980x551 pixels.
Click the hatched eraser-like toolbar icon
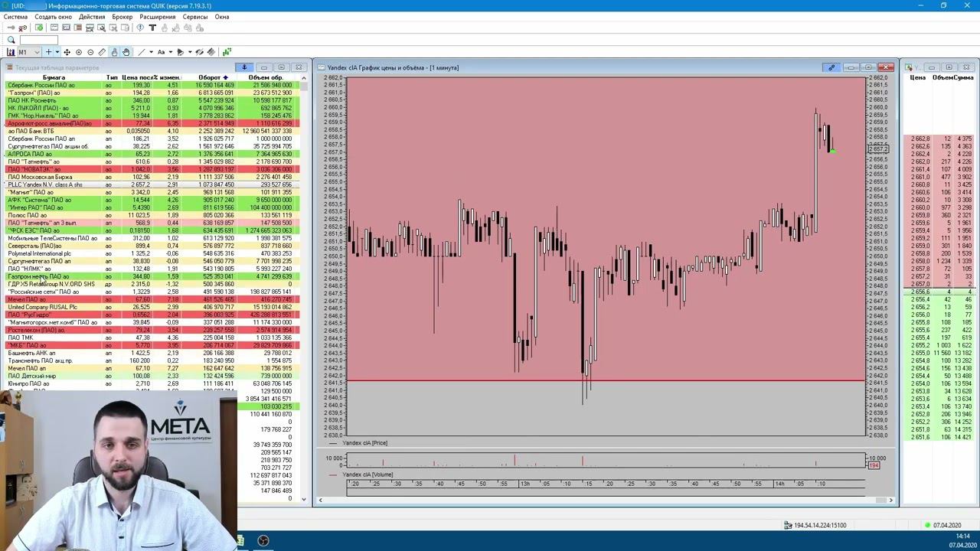click(x=211, y=52)
